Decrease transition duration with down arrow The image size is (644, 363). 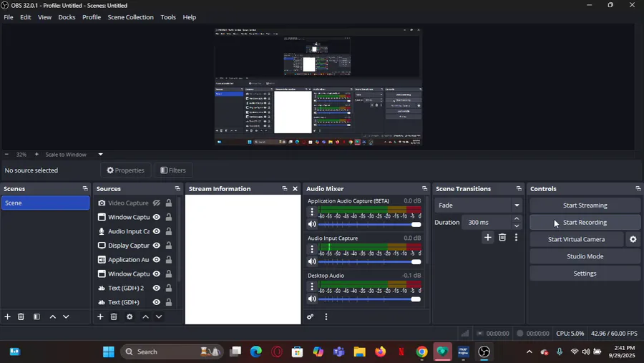(x=517, y=226)
